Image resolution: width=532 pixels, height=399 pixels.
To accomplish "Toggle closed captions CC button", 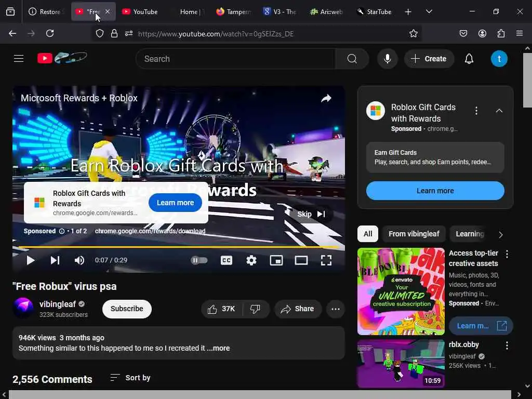I will pos(227,260).
